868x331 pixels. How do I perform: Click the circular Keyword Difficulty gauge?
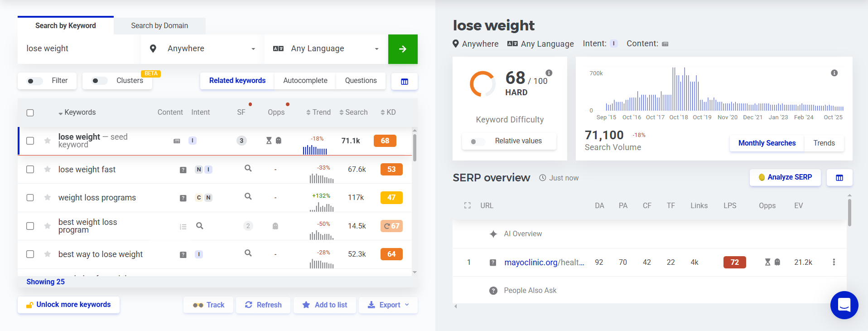click(x=481, y=83)
